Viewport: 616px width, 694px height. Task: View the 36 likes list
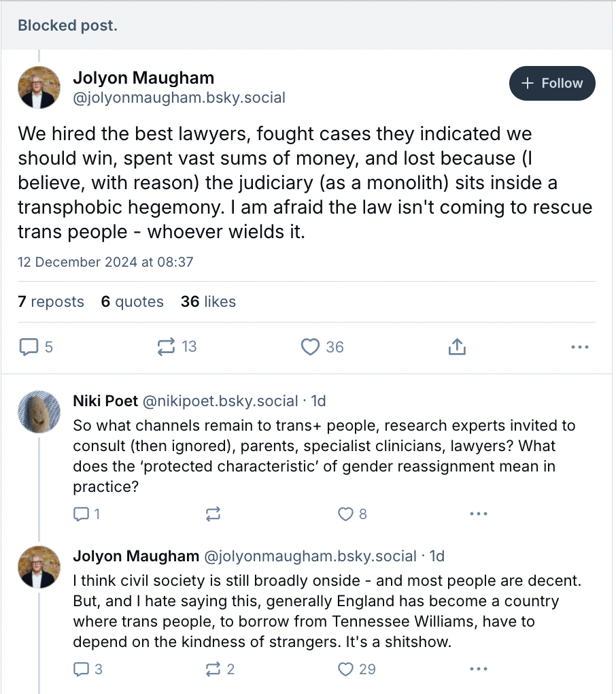pyautogui.click(x=208, y=301)
